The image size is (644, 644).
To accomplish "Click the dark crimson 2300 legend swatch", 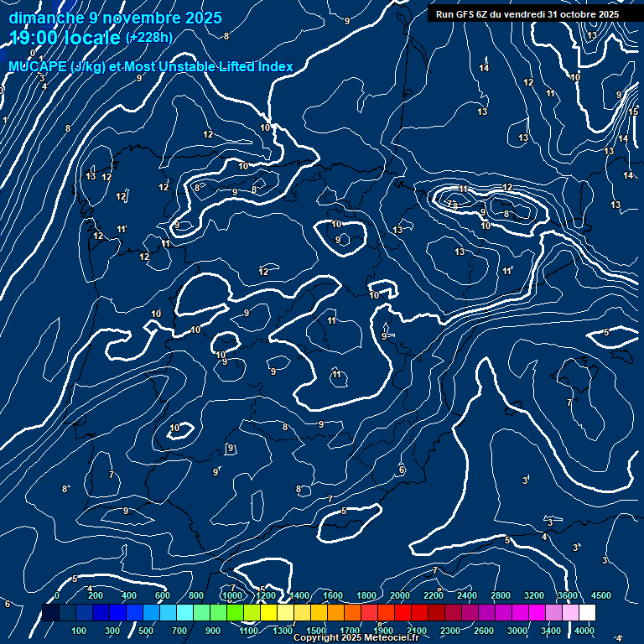I will coord(453,613).
